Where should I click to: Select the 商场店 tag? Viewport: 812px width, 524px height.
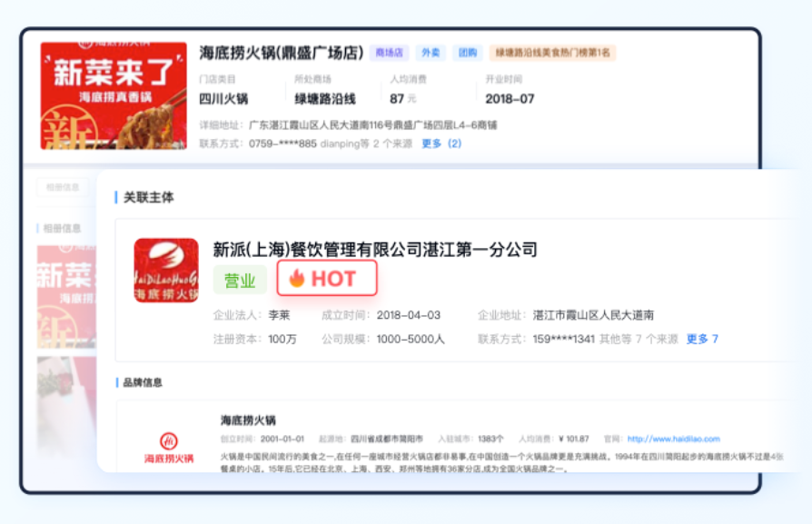[389, 53]
